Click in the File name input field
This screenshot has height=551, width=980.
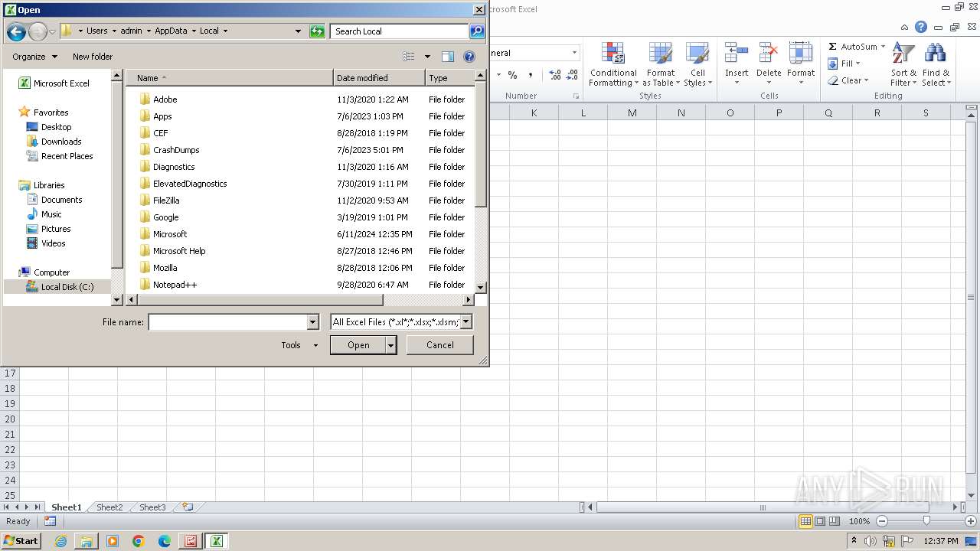tap(228, 322)
